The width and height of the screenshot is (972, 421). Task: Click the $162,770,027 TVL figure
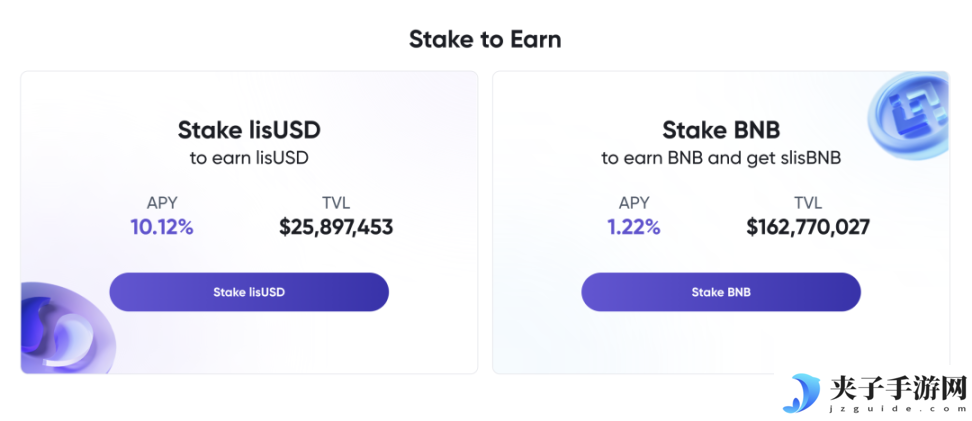pyautogui.click(x=808, y=228)
